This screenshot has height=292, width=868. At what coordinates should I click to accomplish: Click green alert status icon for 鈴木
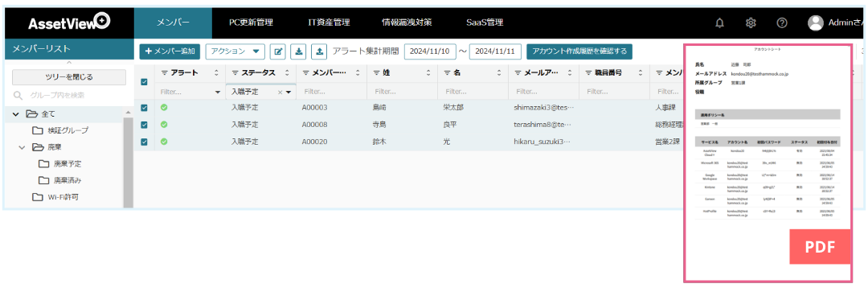(164, 142)
